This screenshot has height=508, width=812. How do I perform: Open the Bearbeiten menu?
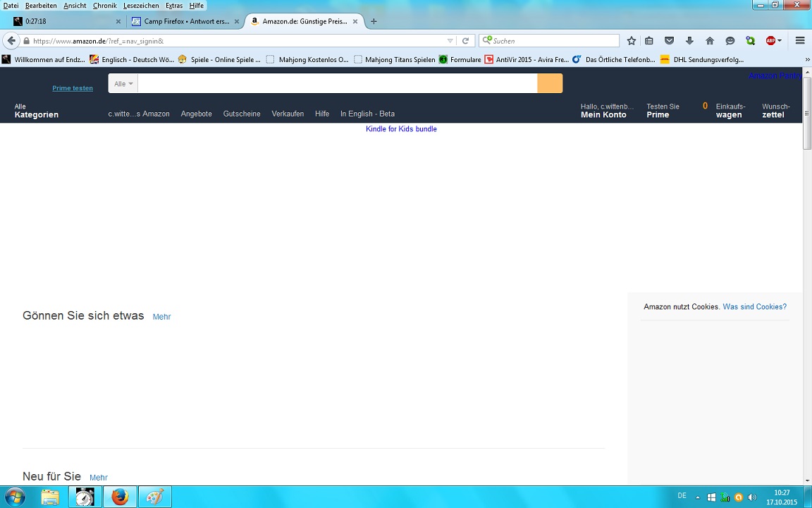(41, 5)
